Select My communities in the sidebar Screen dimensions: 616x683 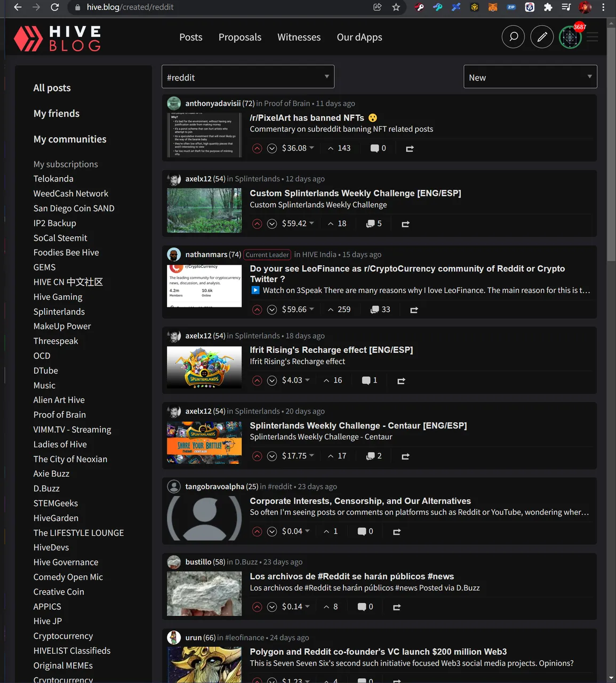point(70,139)
